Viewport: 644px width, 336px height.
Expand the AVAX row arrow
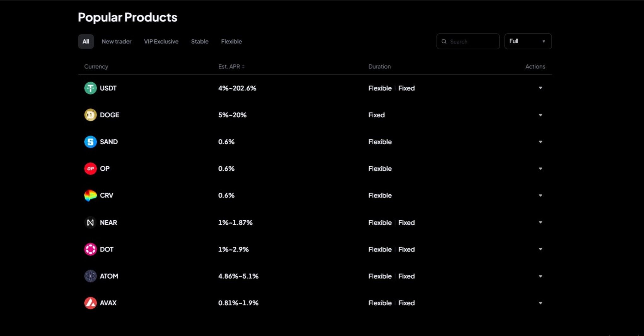[x=540, y=303]
